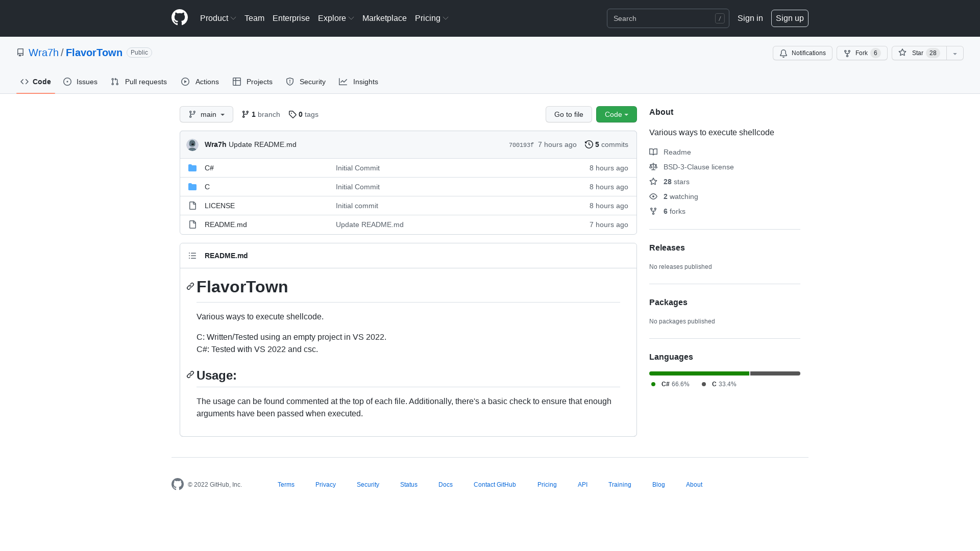Viewport: 980px width, 551px height.
Task: Open README table of contents icon
Action: click(x=192, y=256)
